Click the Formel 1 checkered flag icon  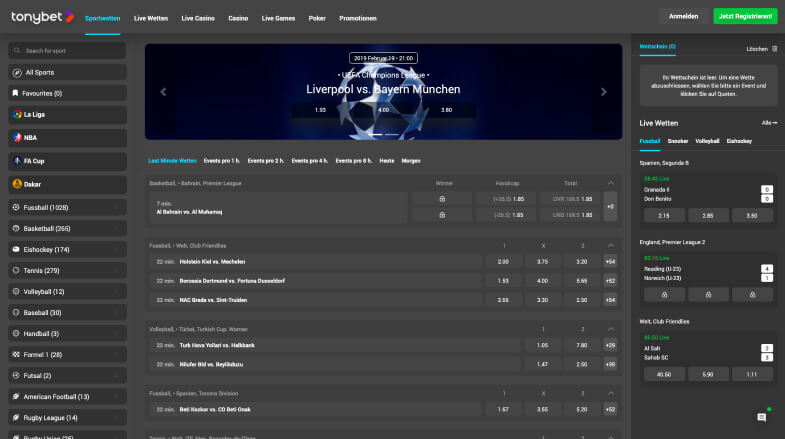(x=16, y=354)
